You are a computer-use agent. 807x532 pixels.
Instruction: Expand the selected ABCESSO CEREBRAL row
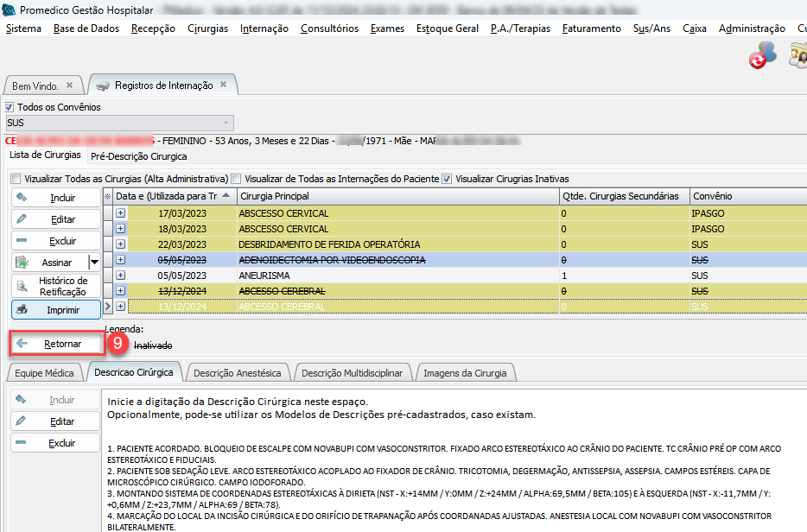point(120,306)
